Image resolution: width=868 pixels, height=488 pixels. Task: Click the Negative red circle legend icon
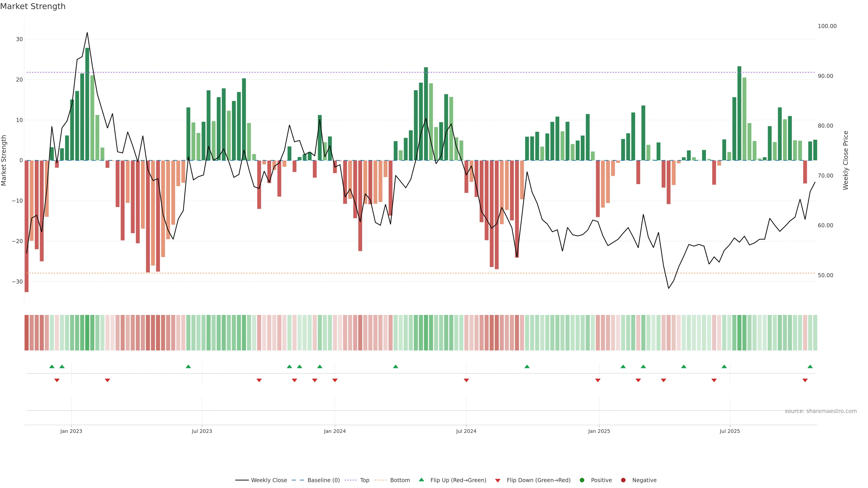pyautogui.click(x=623, y=480)
